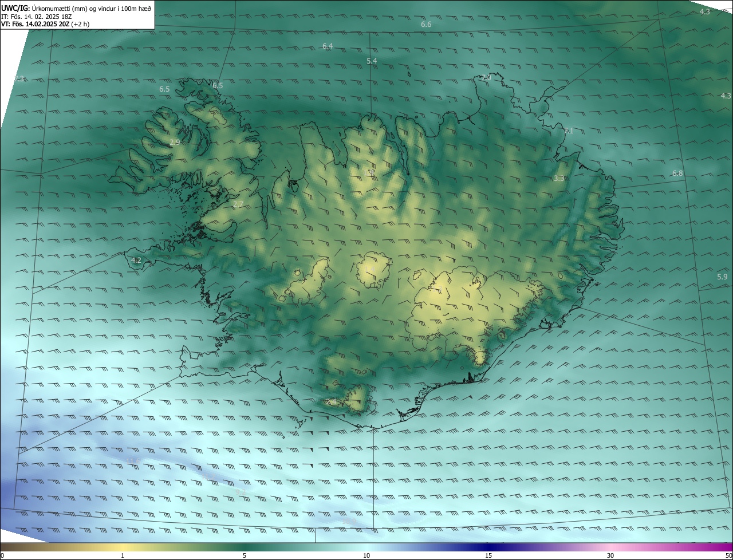Click the 0 tick on the color scale
Image resolution: width=733 pixels, height=560 pixels.
(2, 555)
